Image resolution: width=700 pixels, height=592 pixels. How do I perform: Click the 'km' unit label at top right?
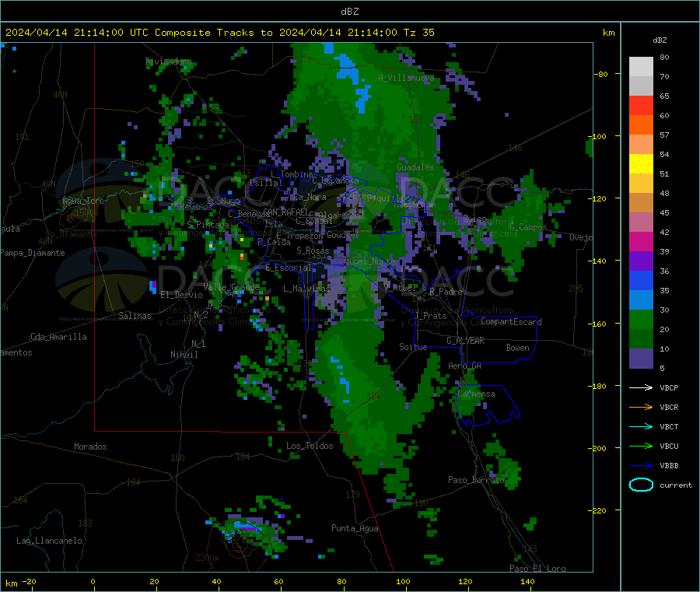(608, 33)
